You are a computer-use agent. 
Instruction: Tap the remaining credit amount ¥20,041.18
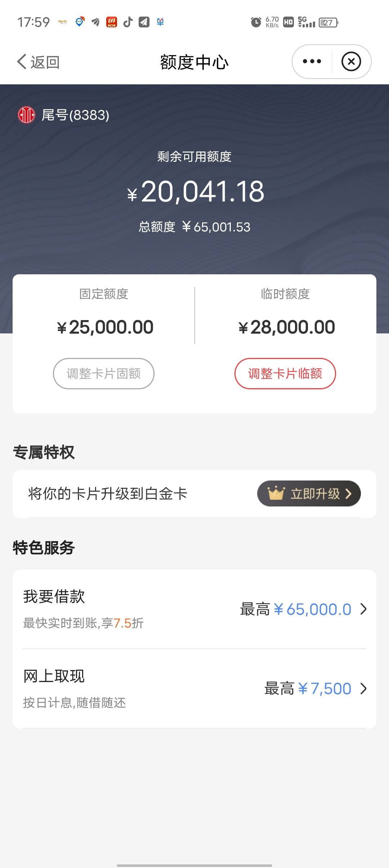196,191
